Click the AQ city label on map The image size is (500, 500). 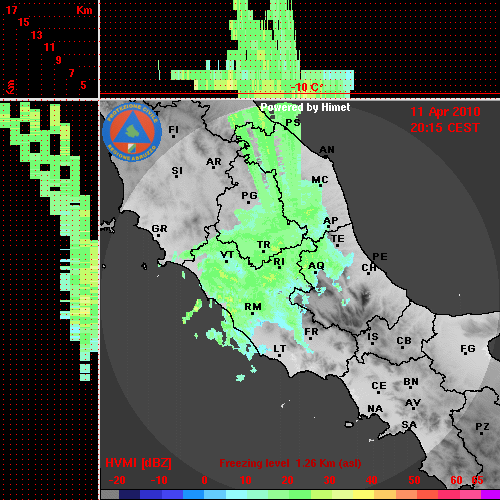point(316,266)
